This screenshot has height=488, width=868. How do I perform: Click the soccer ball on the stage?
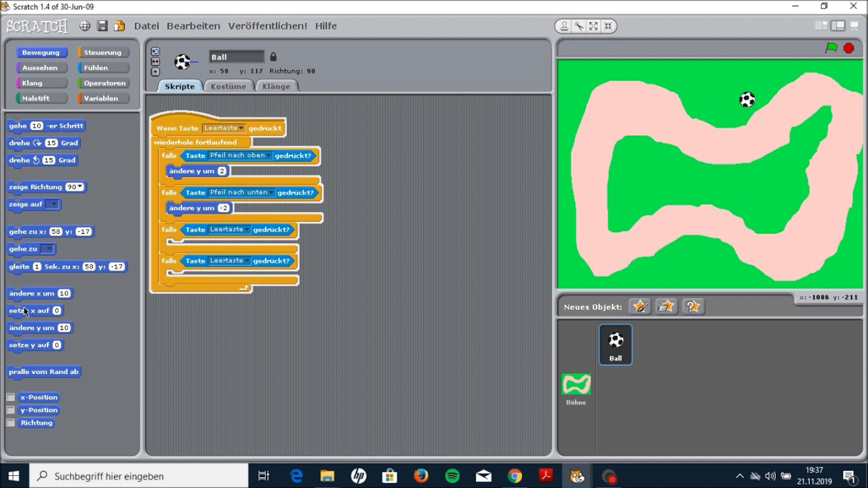pyautogui.click(x=747, y=100)
